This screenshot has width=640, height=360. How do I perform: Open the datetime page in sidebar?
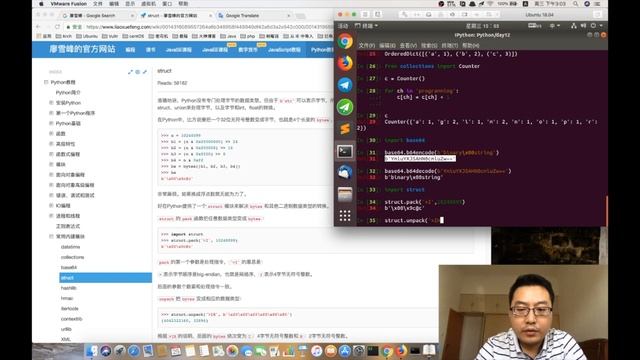71,247
